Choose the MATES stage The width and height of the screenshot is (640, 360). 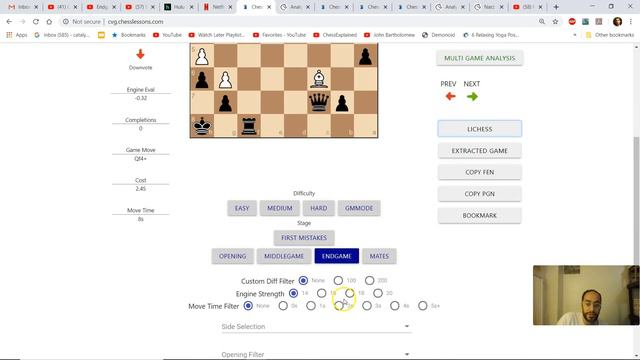[x=379, y=256]
